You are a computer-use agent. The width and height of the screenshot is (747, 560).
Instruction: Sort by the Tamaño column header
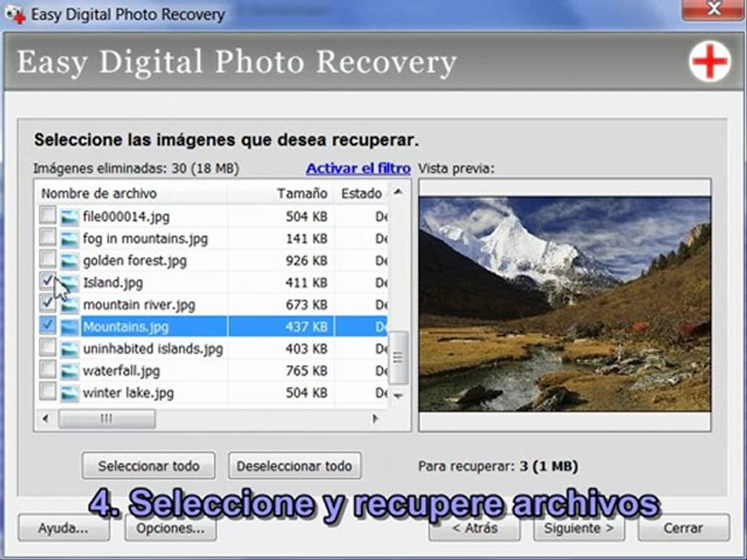click(281, 194)
